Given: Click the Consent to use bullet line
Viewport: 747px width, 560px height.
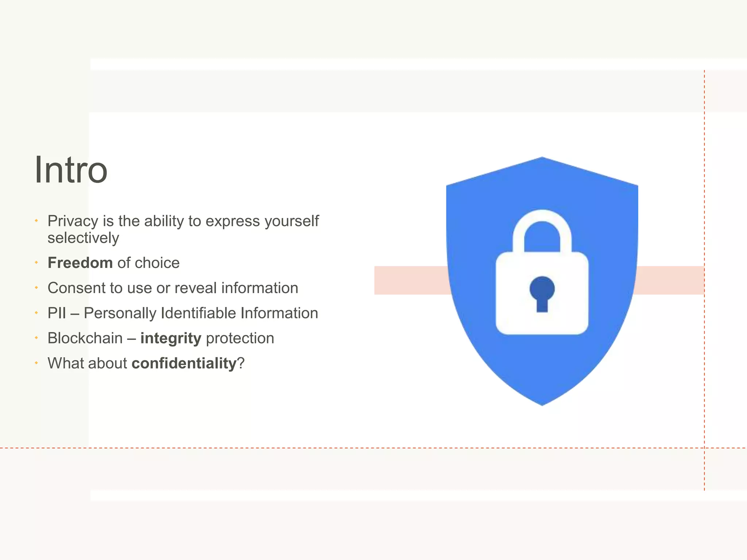Looking at the screenshot, I should pos(173,288).
